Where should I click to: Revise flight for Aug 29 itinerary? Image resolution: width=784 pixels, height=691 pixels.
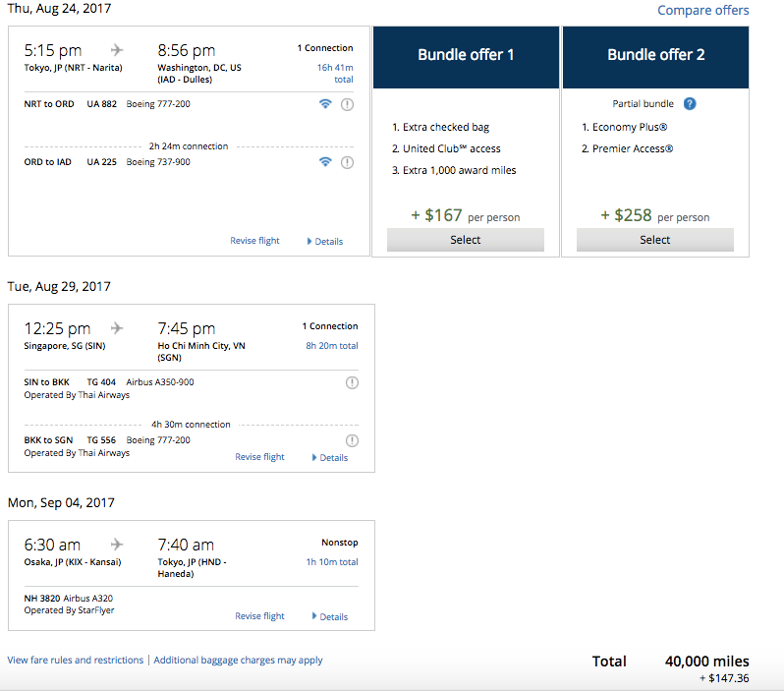[x=259, y=457]
